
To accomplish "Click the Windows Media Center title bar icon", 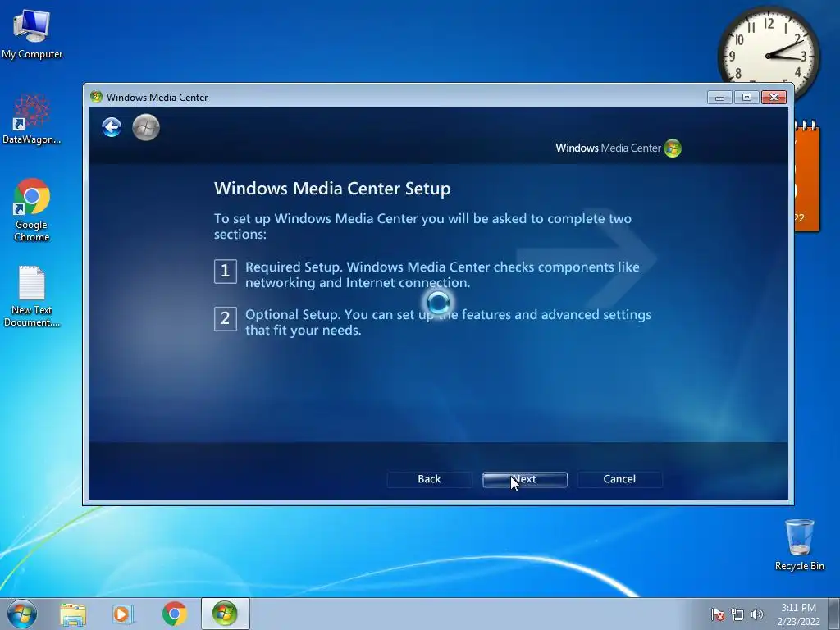I will pyautogui.click(x=97, y=97).
